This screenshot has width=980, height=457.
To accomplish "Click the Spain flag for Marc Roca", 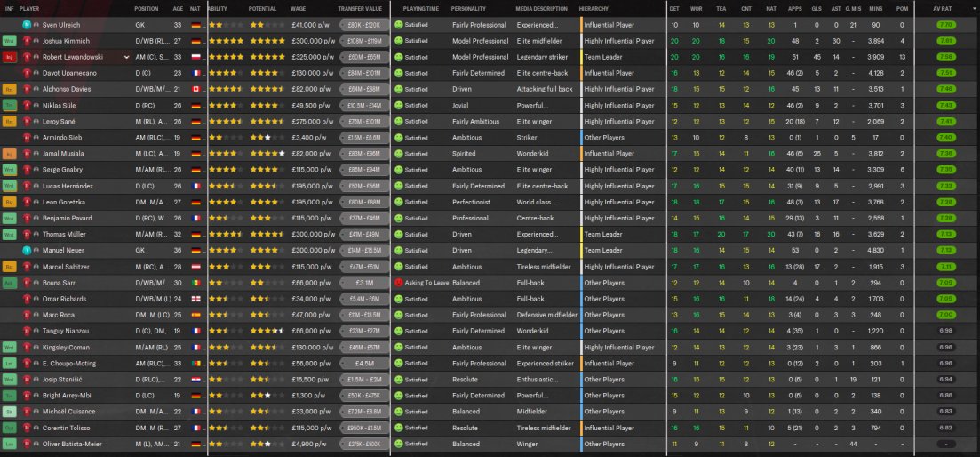I will pos(195,315).
